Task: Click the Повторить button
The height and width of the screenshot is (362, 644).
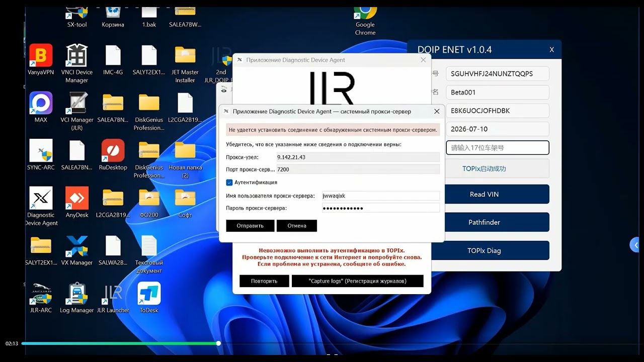Action: pyautogui.click(x=264, y=281)
